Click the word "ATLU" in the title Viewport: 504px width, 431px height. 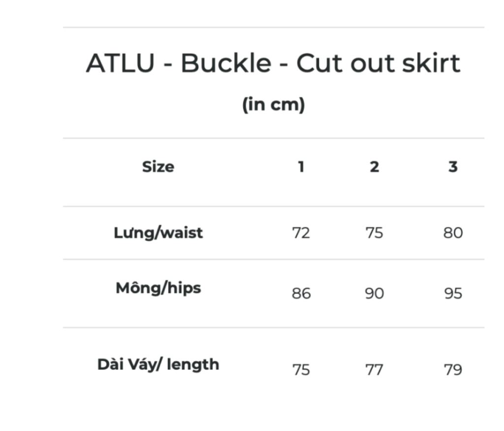pos(120,63)
